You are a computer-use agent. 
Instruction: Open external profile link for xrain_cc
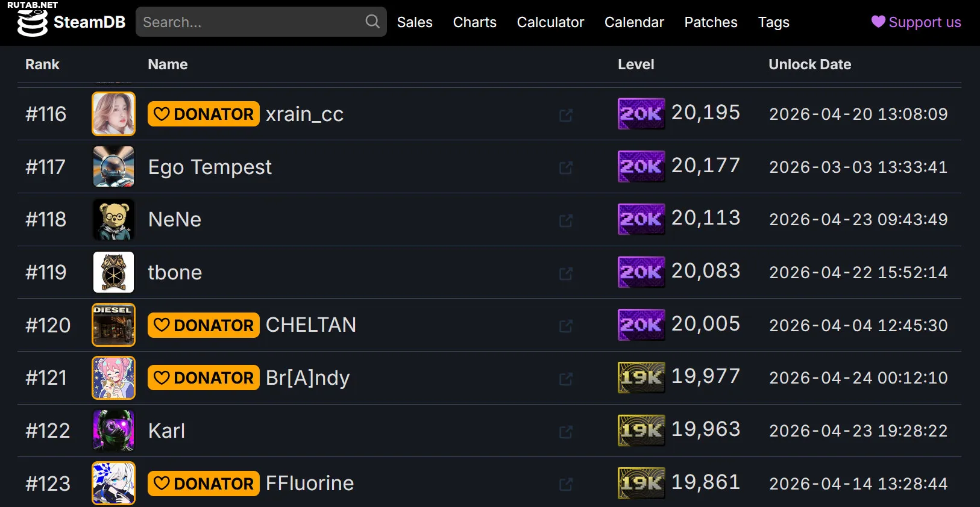pos(565,115)
